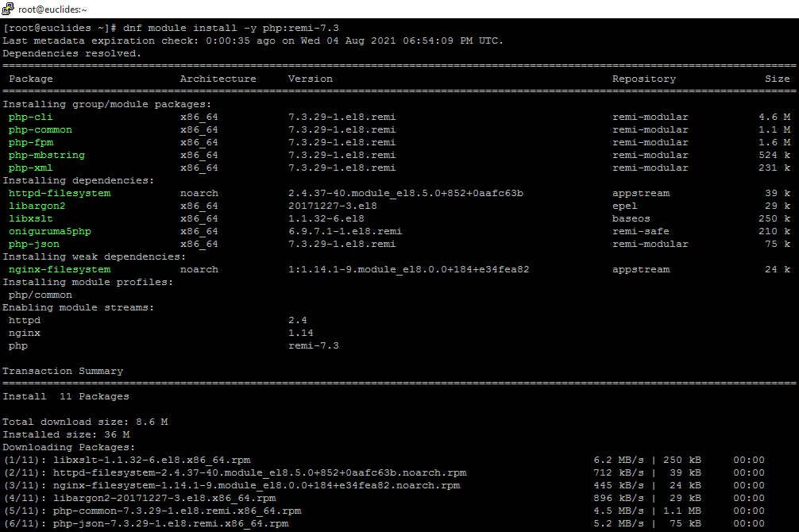Viewport: 799px width, 532px height.
Task: Click the httpd-filesystem package entry
Action: pos(60,193)
